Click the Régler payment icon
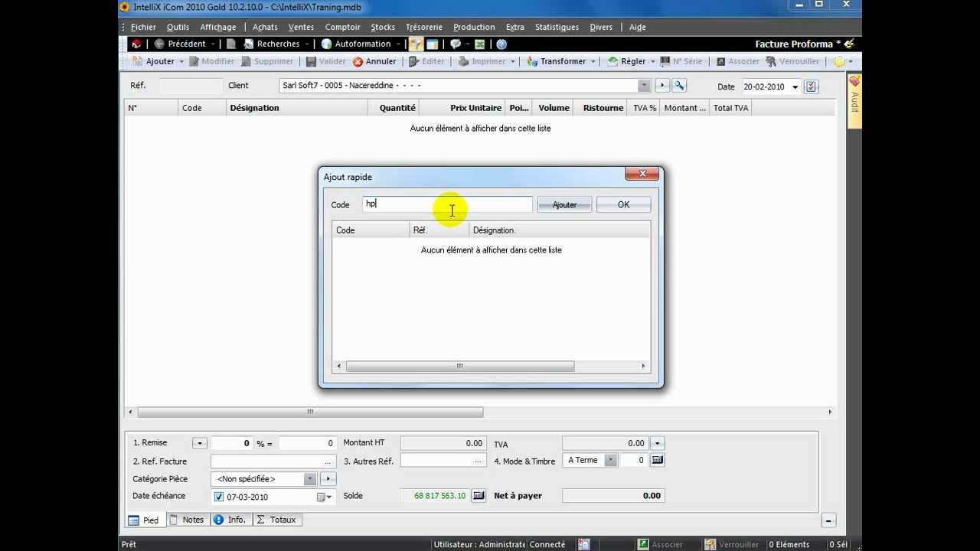 (x=612, y=61)
